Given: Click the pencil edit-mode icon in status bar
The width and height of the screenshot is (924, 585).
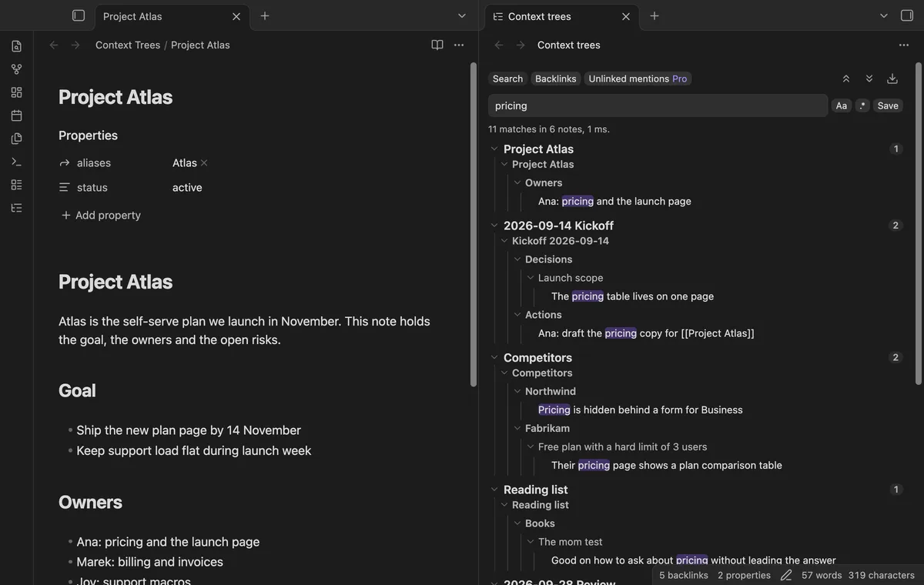Looking at the screenshot, I should tap(786, 575).
